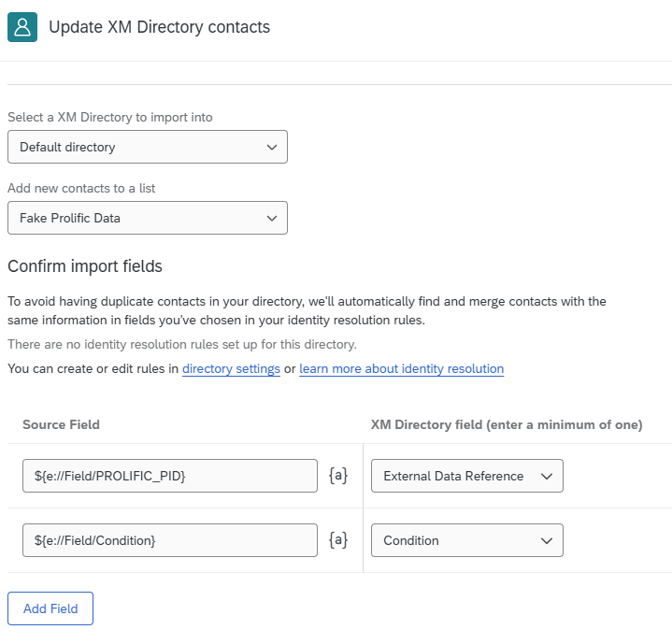Viewport: 672px width, 644px height.
Task: Edit the ${e://Field/PROLIFIC_PID} source field
Action: pos(170,476)
